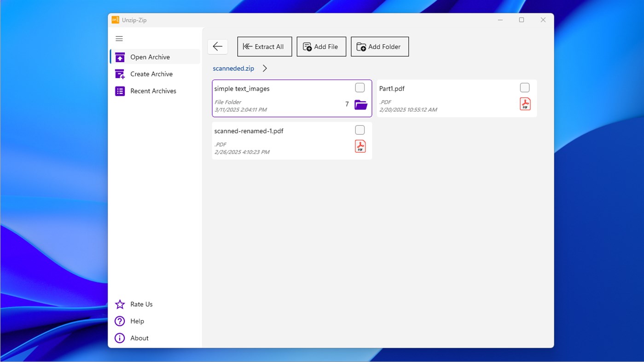Screen dimensions: 644x362
Task: Click the About info icon
Action: 120,338
